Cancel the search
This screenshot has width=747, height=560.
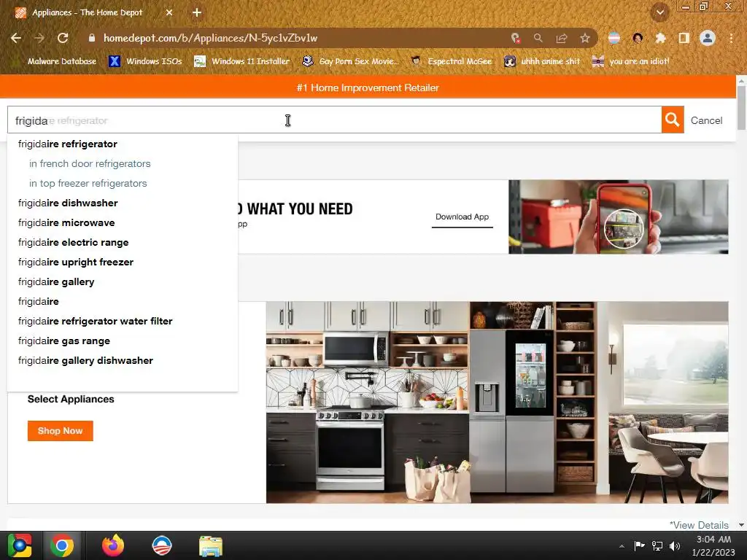(x=706, y=120)
